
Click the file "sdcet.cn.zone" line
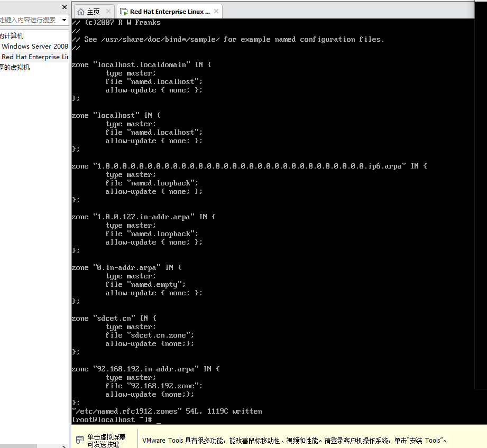150,335
